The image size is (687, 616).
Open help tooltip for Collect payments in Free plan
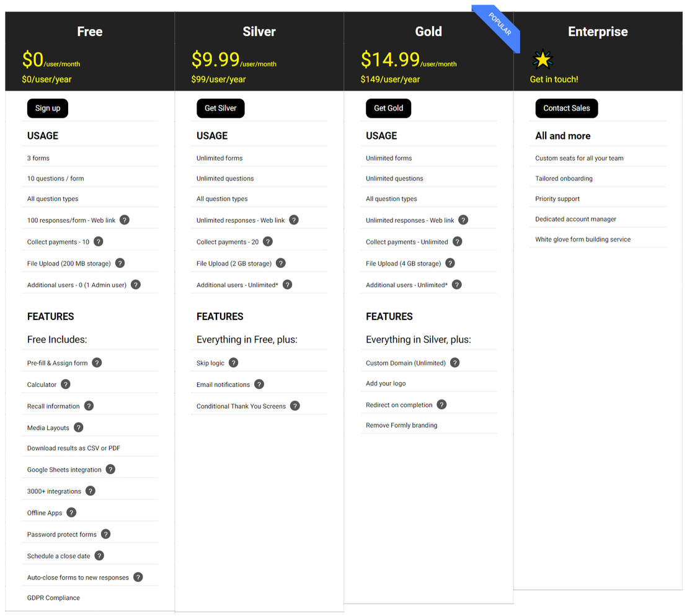(98, 241)
